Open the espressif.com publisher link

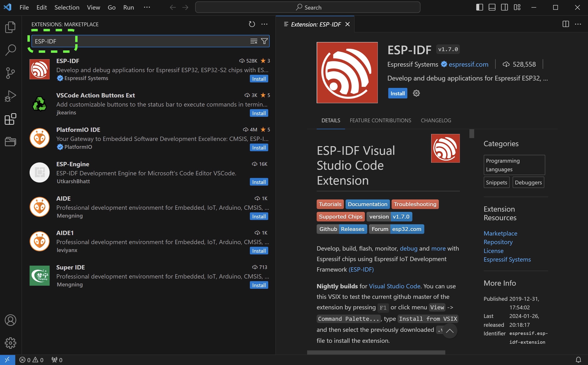(x=468, y=64)
